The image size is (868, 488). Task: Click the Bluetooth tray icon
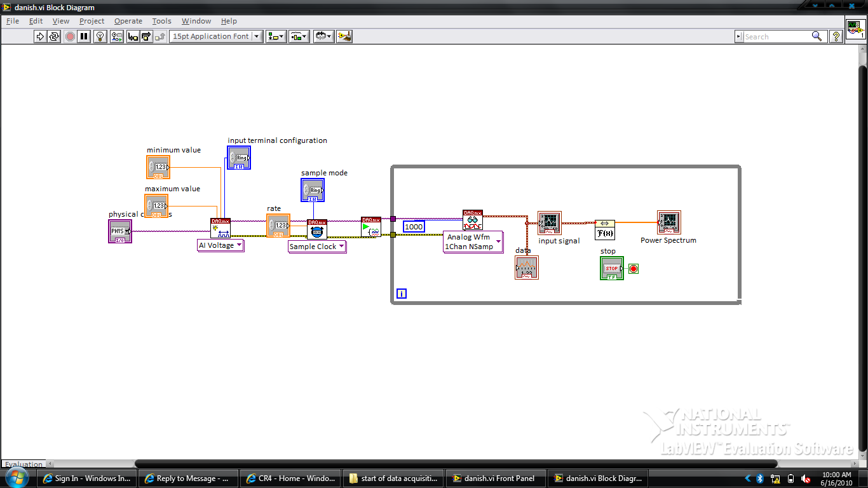pos(759,478)
